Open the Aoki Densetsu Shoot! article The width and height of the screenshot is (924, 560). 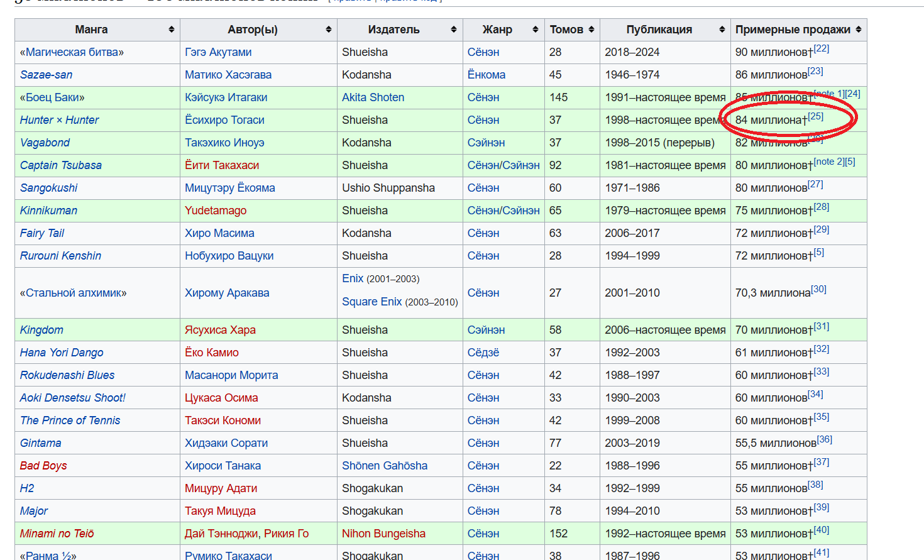73,398
